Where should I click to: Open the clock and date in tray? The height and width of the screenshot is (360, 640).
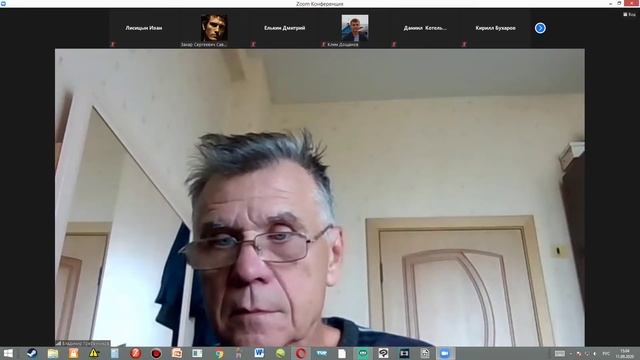624,353
